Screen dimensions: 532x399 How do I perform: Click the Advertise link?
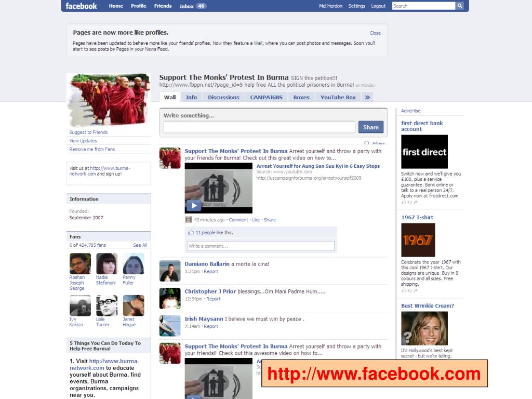tap(410, 111)
